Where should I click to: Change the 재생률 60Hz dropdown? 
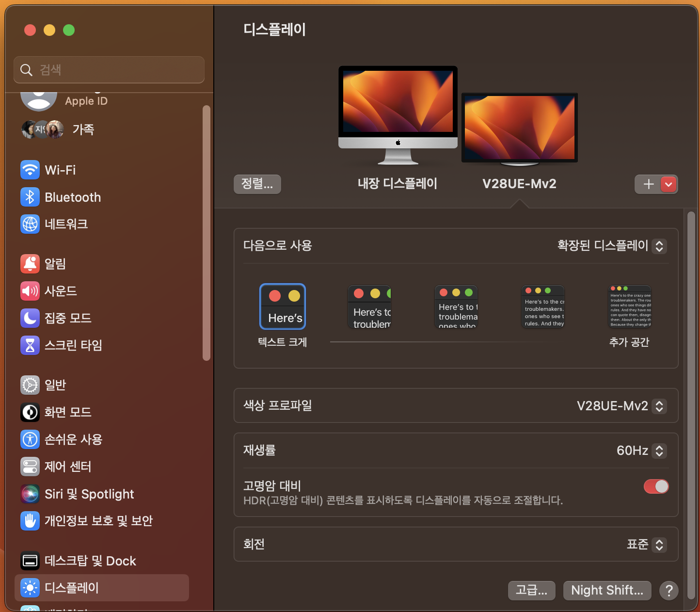pos(640,451)
